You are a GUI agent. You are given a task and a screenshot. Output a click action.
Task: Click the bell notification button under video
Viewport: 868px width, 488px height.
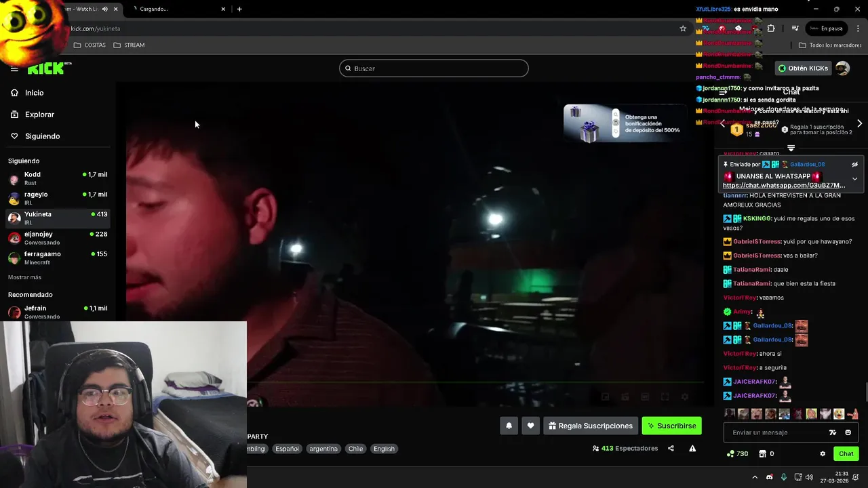509,426
